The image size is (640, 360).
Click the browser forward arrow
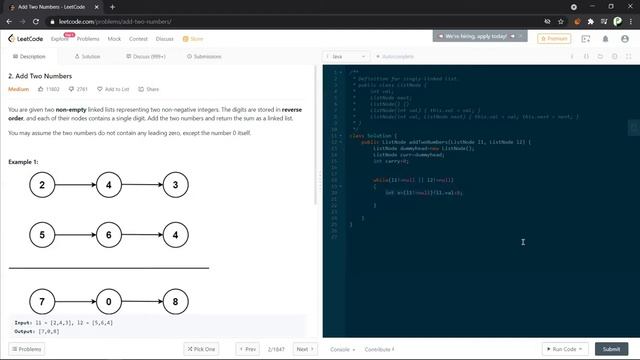point(22,21)
